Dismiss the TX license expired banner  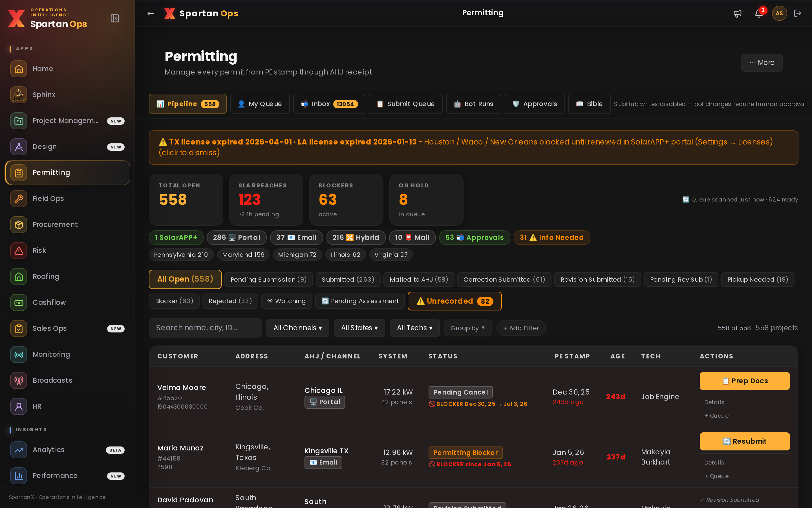click(x=473, y=148)
